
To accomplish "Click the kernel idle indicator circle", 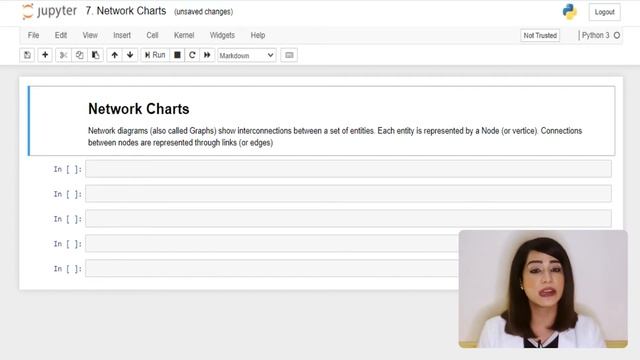I will [x=617, y=36].
